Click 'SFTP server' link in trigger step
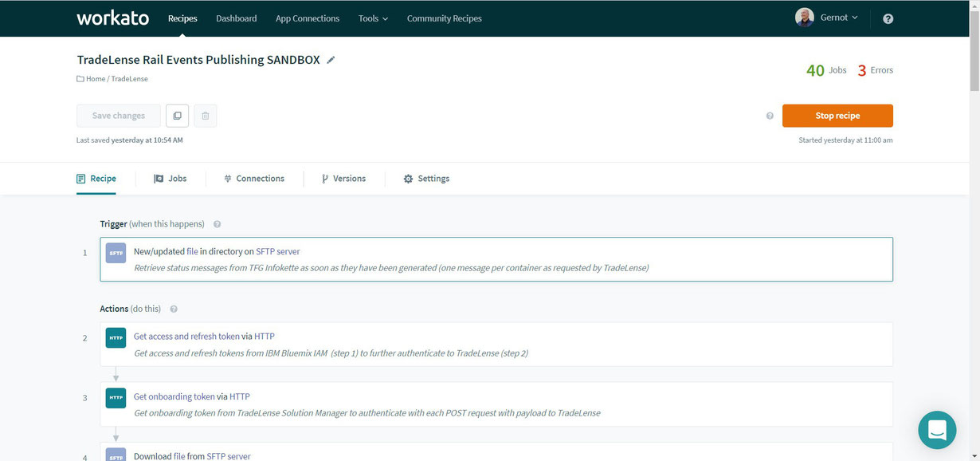The height and width of the screenshot is (461, 980). [x=278, y=251]
